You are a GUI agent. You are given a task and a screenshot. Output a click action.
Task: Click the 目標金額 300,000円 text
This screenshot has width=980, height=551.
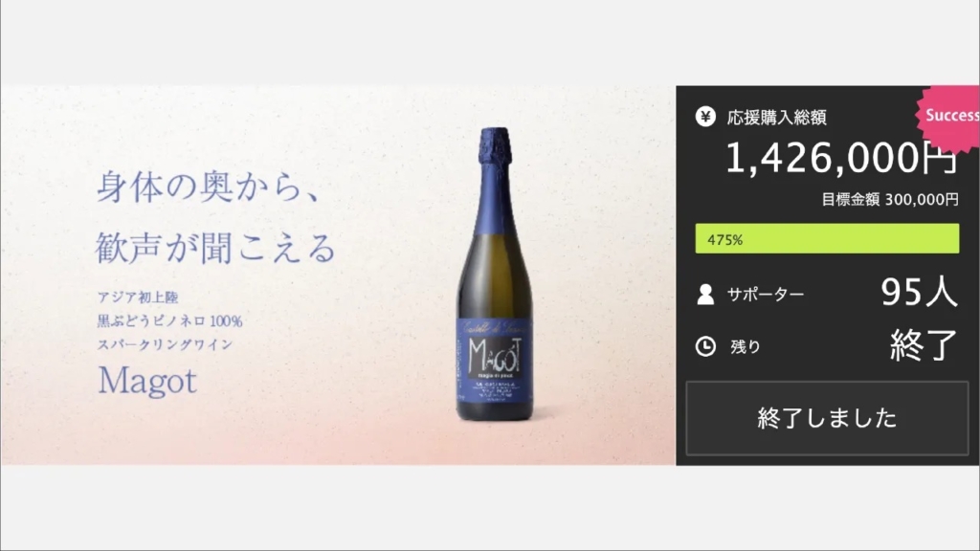(x=889, y=200)
